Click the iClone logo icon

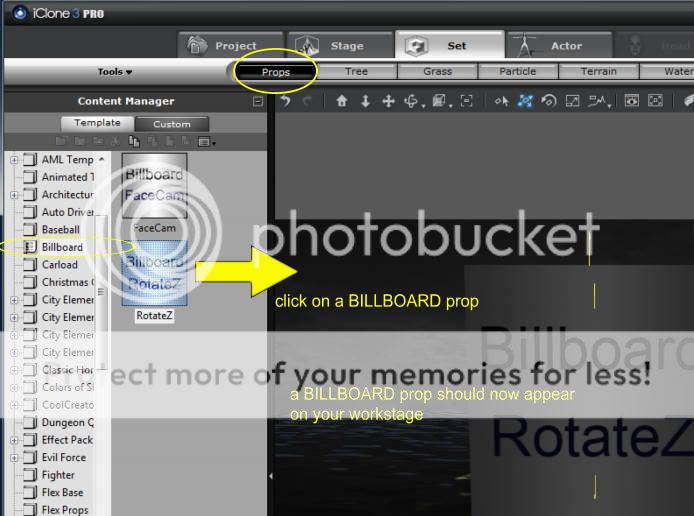click(19, 13)
